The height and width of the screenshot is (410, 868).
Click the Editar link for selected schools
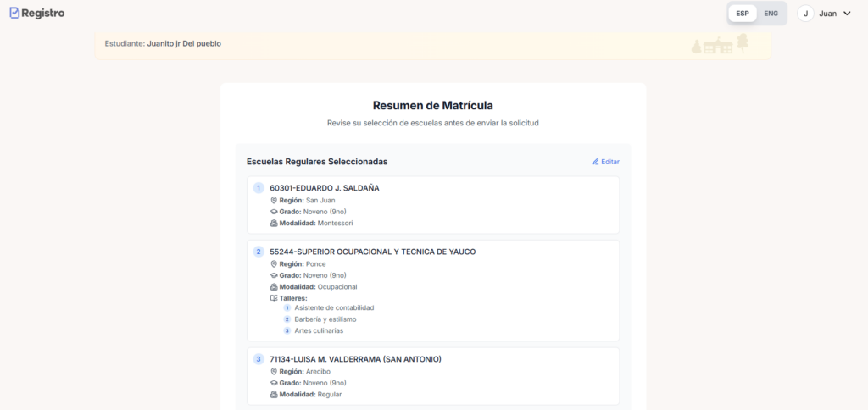tap(609, 162)
